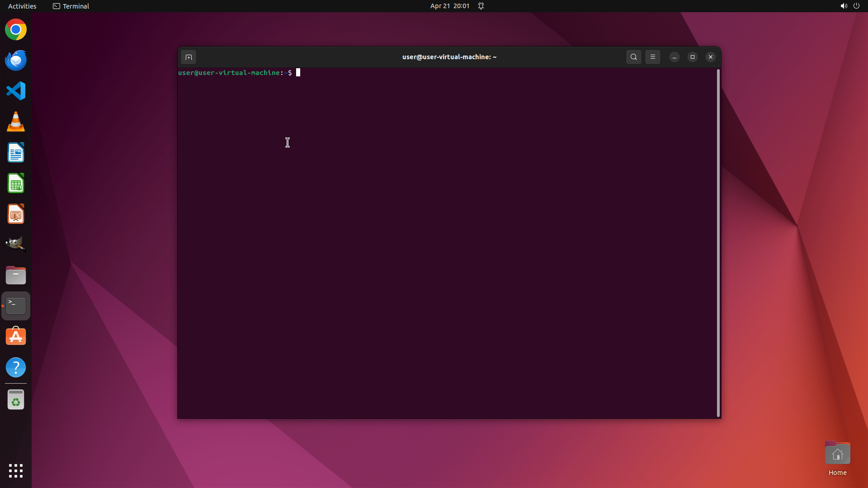Open Ubuntu Software store

(16, 337)
